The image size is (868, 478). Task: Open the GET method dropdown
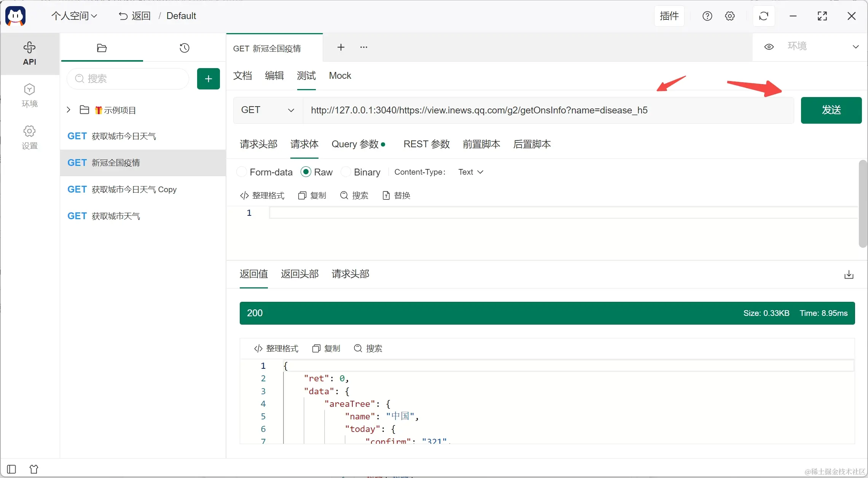(x=268, y=110)
